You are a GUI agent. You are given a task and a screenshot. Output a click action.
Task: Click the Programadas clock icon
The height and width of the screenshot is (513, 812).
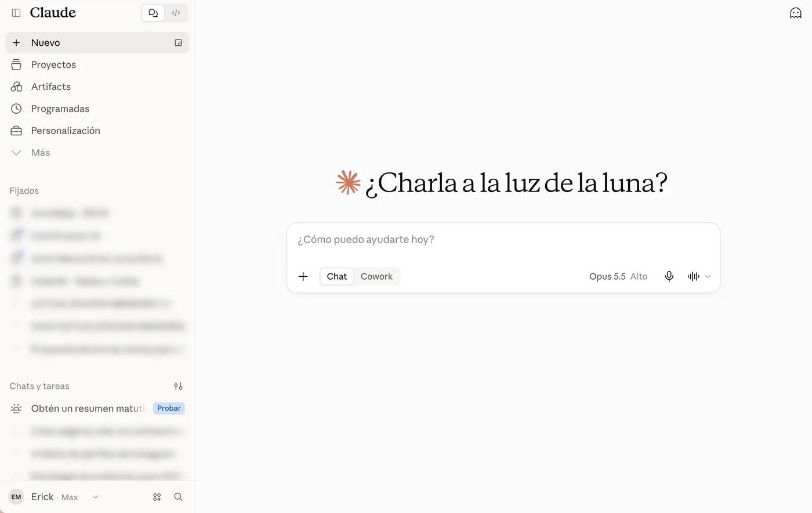tap(16, 109)
